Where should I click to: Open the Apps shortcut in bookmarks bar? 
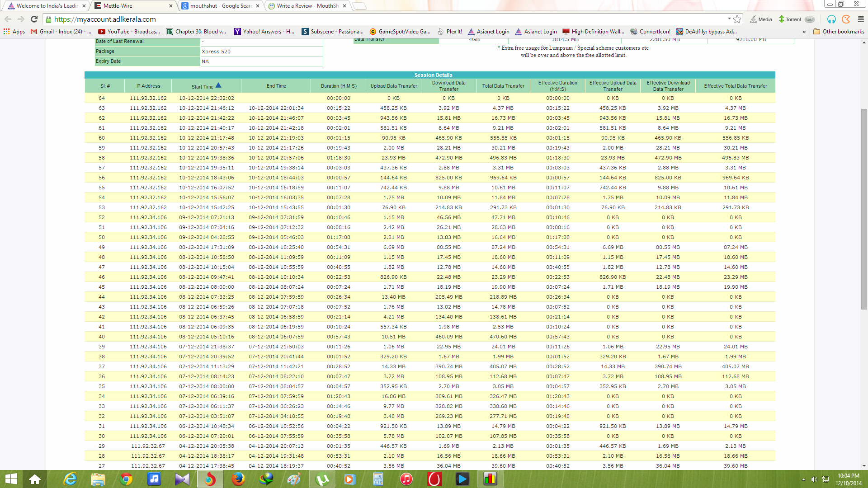[14, 32]
